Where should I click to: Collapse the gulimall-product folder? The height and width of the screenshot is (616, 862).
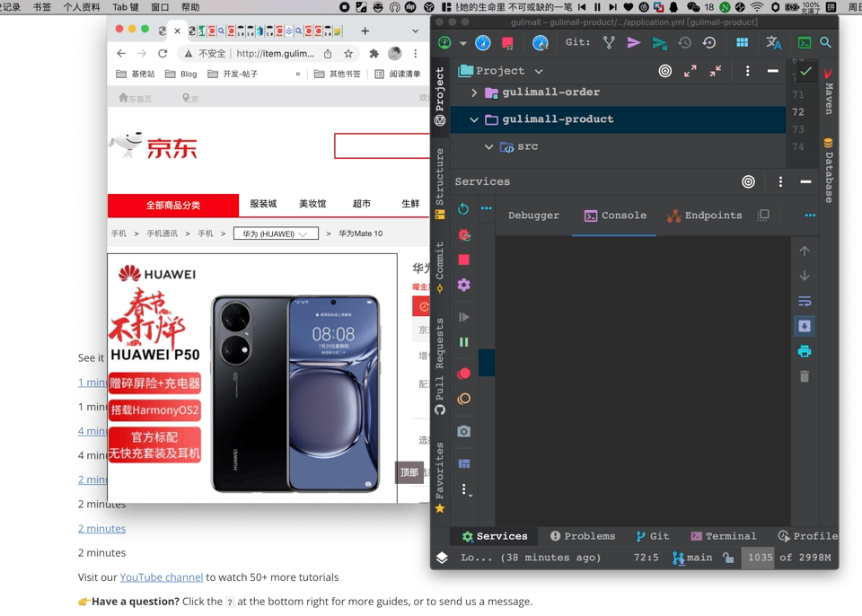(474, 119)
